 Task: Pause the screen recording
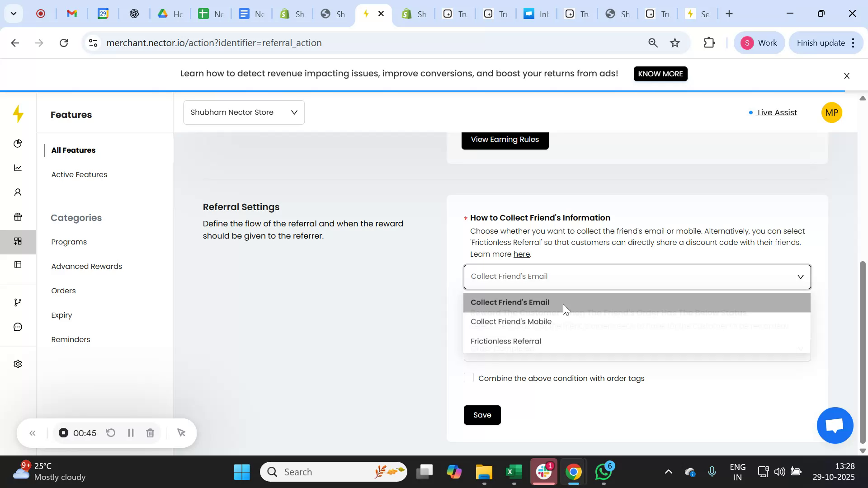point(130,432)
